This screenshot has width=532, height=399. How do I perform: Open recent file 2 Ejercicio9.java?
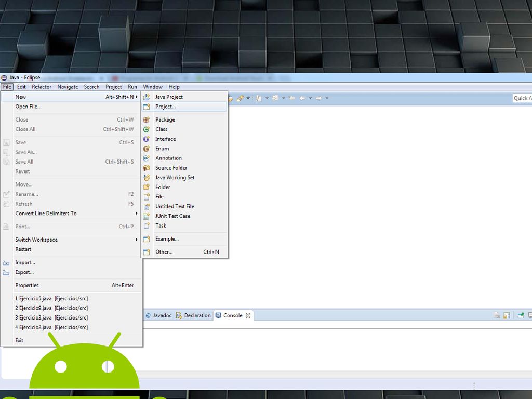71,308
